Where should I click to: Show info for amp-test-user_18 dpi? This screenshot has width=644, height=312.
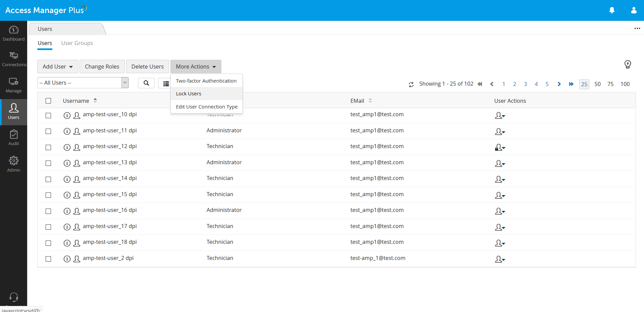tap(67, 243)
